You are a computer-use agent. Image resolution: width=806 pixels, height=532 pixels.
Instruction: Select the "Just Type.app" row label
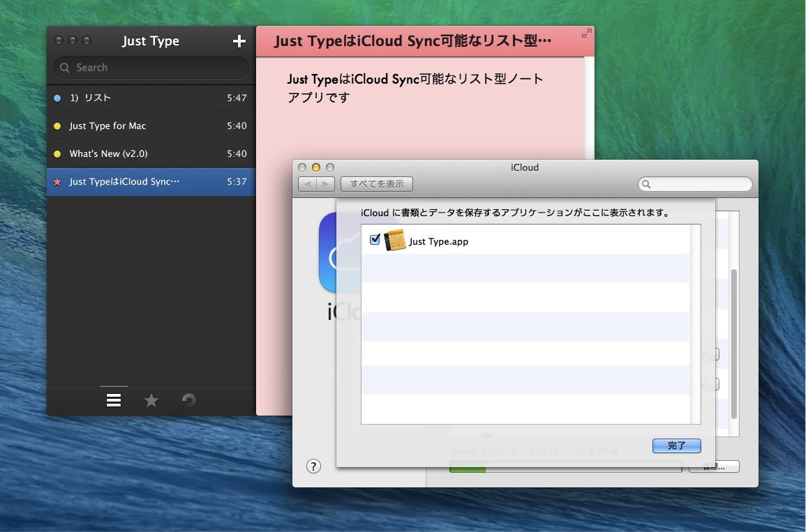point(438,241)
